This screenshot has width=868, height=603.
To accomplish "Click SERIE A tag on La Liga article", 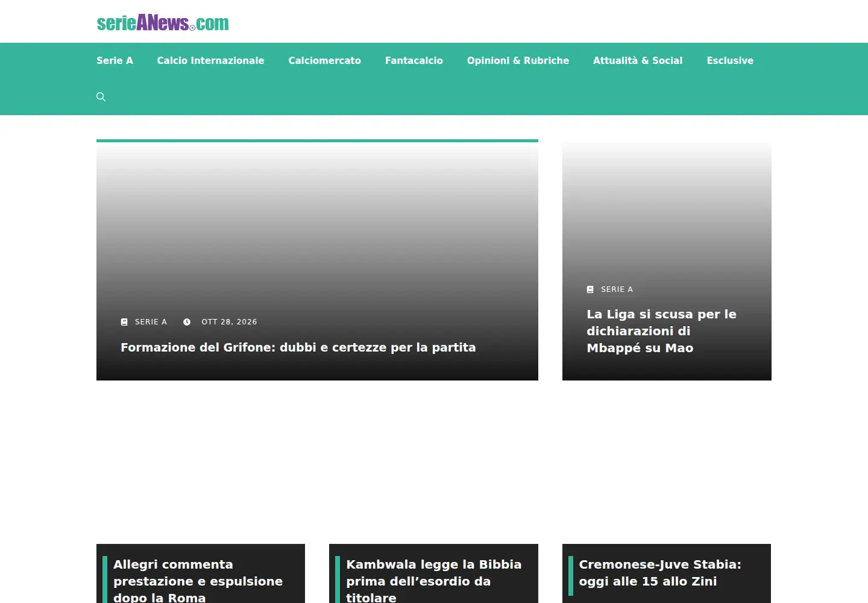I will coord(617,289).
